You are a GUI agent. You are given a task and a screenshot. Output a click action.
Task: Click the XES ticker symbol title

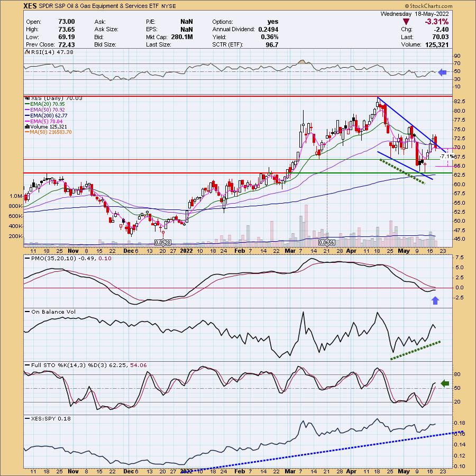click(30, 6)
